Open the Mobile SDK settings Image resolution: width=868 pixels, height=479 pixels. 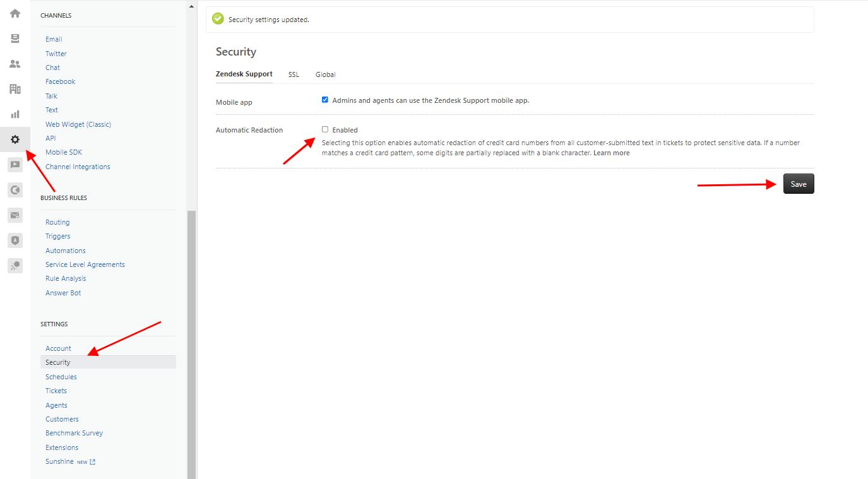(x=64, y=152)
